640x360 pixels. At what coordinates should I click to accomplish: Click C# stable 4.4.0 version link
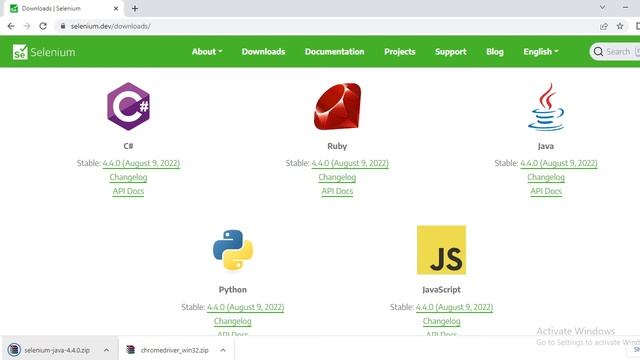click(141, 163)
